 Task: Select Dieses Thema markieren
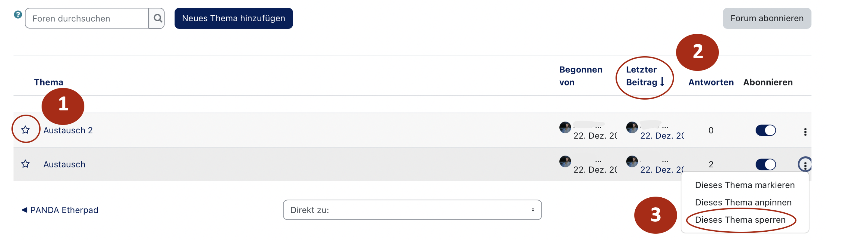pyautogui.click(x=745, y=185)
